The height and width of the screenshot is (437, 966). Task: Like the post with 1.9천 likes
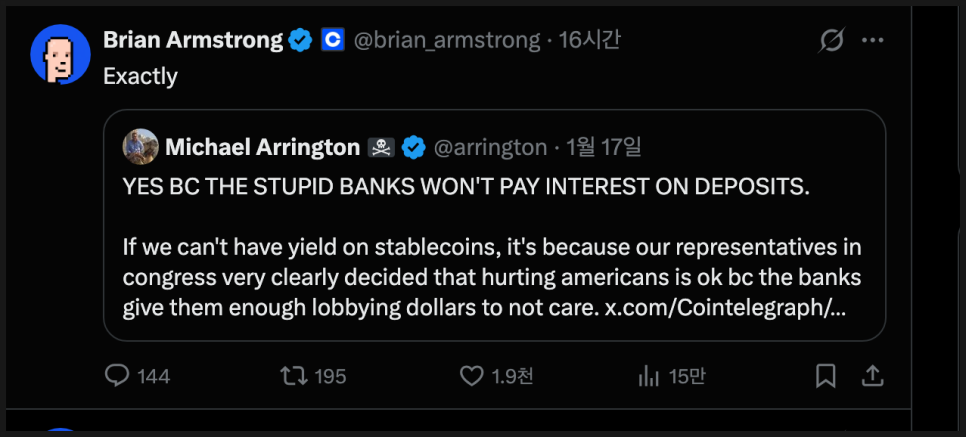coord(471,376)
